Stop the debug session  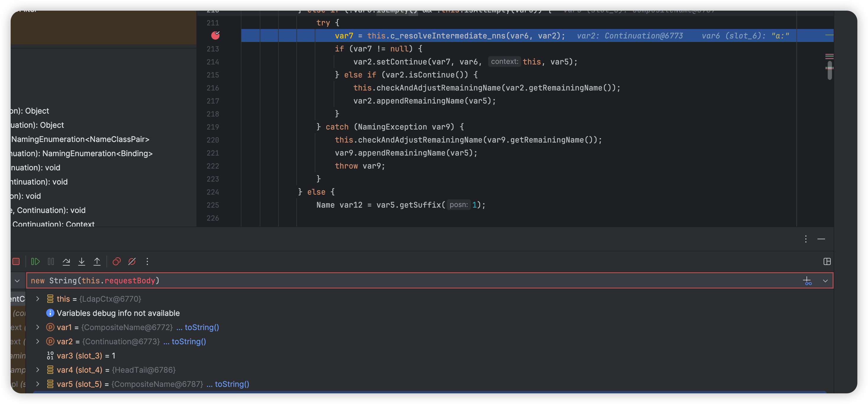[16, 261]
